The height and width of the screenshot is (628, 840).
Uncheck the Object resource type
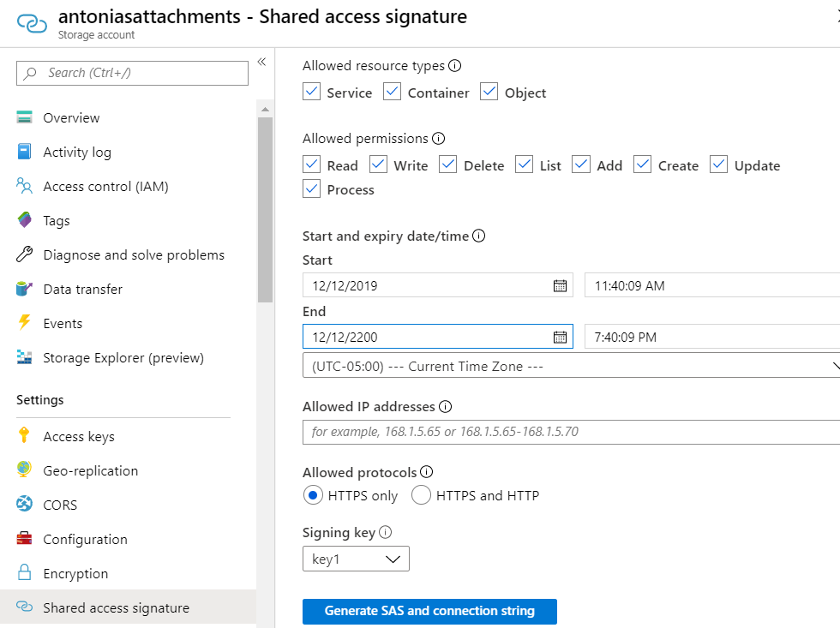point(489,92)
